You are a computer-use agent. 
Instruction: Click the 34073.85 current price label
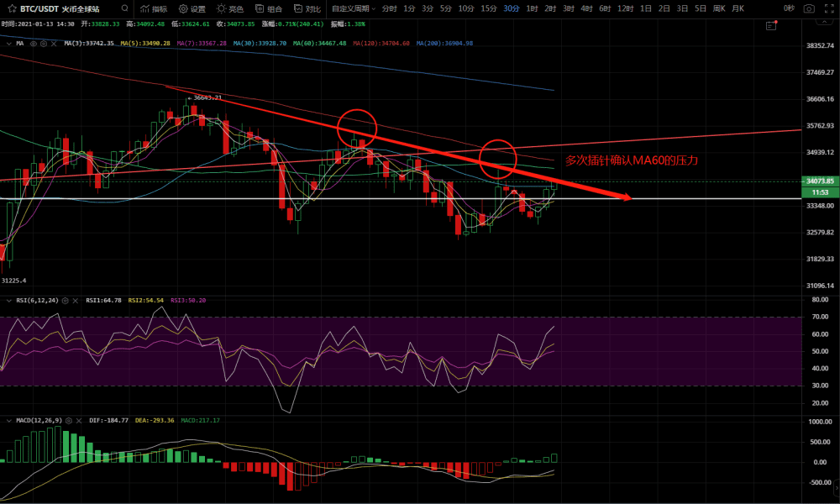(x=817, y=181)
